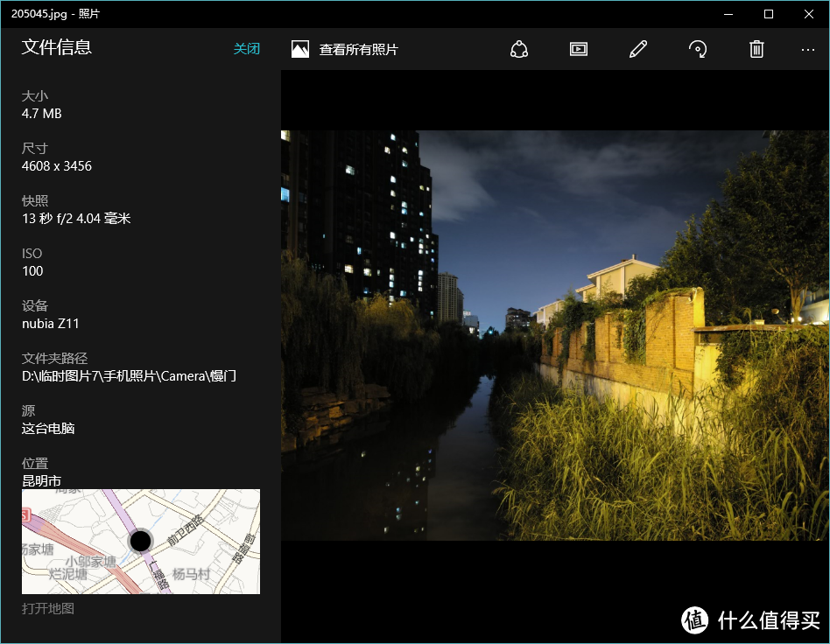Click the Share icon in toolbar

[518, 49]
